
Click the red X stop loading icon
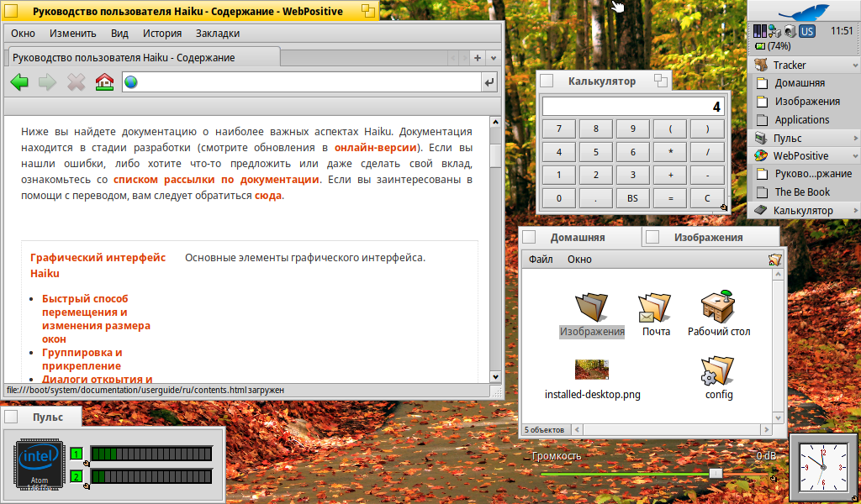coord(77,82)
